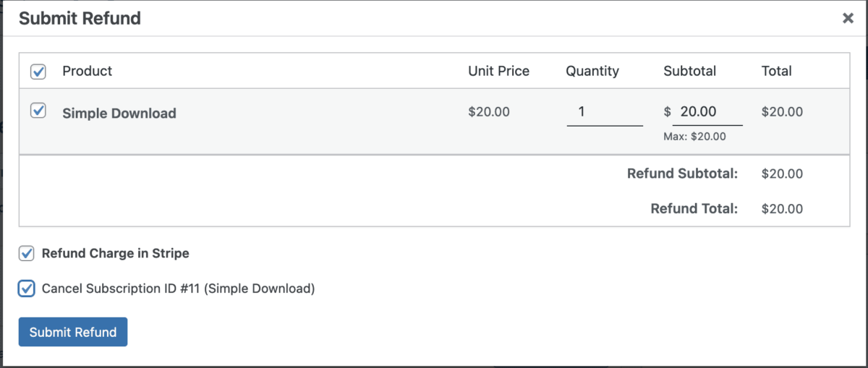Close the Submit Refund dialog

coord(848,19)
